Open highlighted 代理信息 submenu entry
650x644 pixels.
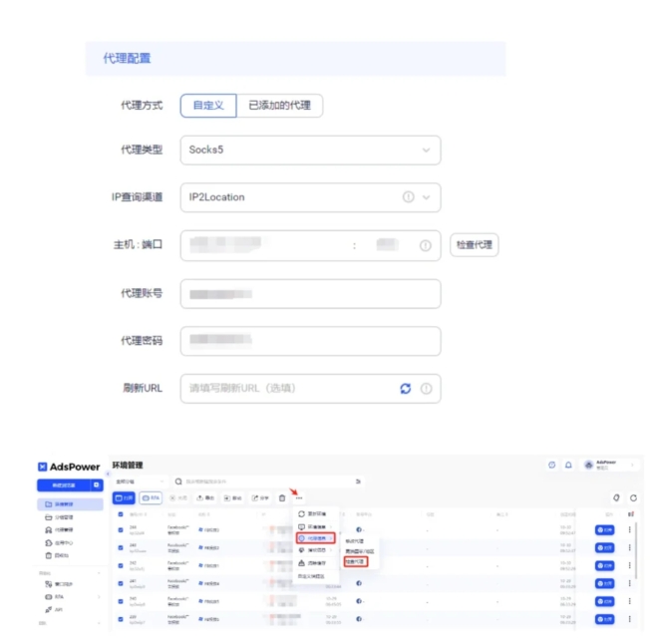tap(316, 538)
